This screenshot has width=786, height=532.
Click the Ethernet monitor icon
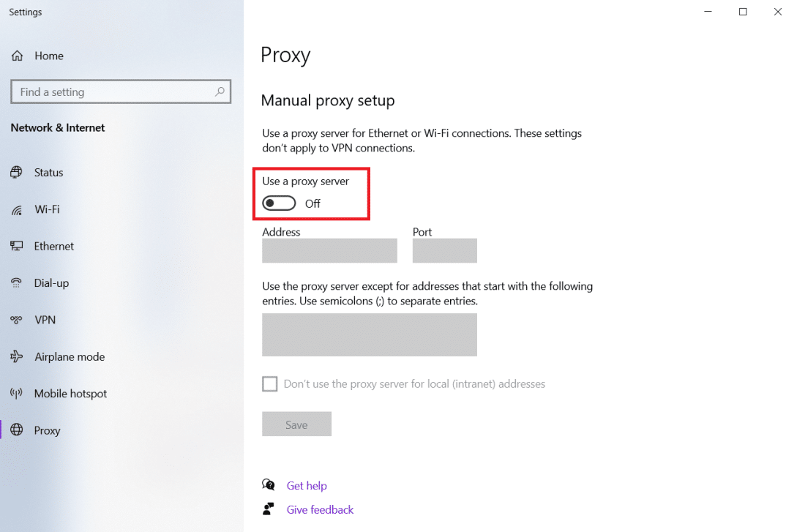click(x=17, y=246)
